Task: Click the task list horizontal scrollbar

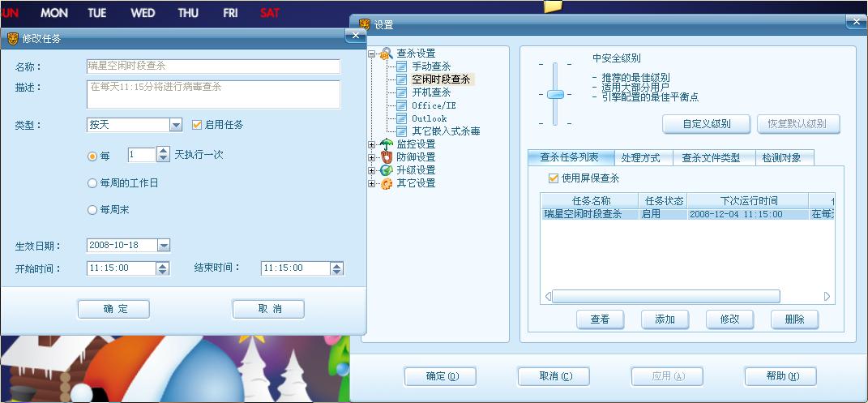Action: 665,297
